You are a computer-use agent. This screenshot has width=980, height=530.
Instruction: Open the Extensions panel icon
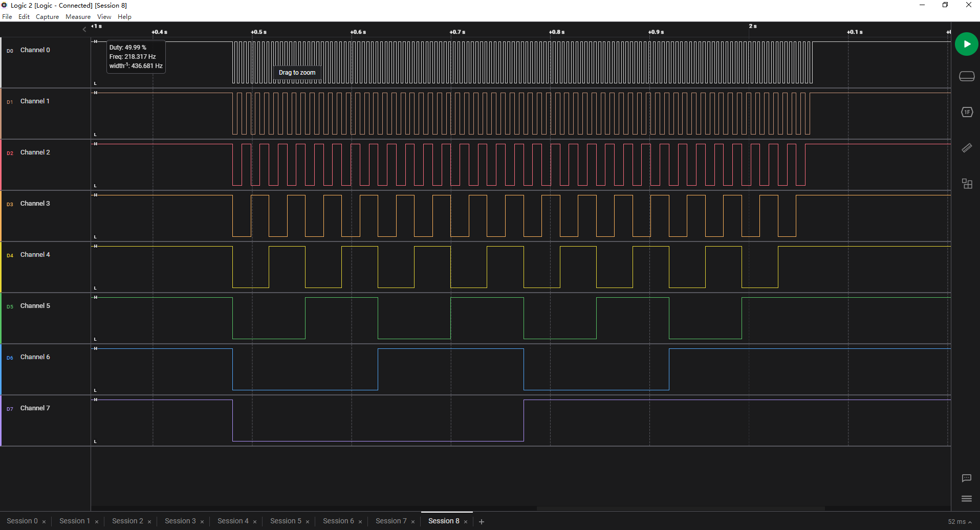pyautogui.click(x=967, y=184)
